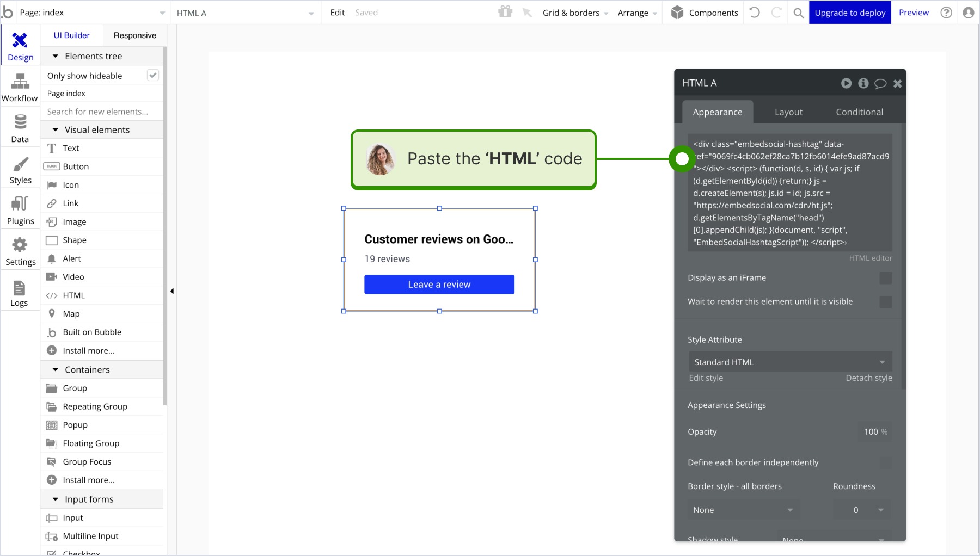The height and width of the screenshot is (556, 980).
Task: Click the cursor pointer icon in top bar
Action: point(527,13)
